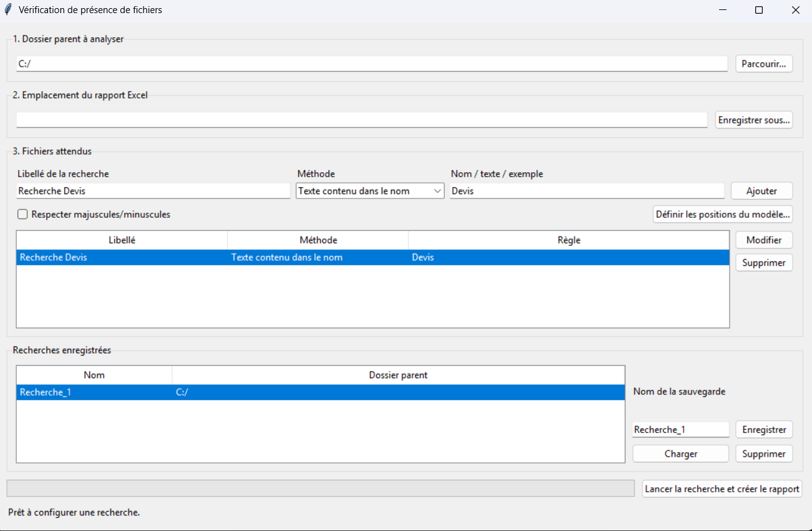The image size is (812, 531).
Task: Click the feather app icon in title bar
Action: (x=8, y=10)
